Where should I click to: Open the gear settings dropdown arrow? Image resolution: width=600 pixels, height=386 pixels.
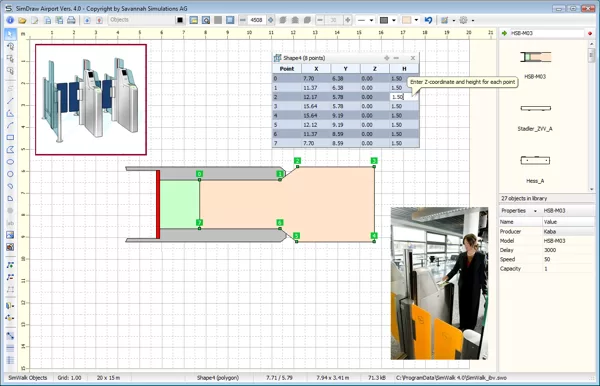point(473,20)
